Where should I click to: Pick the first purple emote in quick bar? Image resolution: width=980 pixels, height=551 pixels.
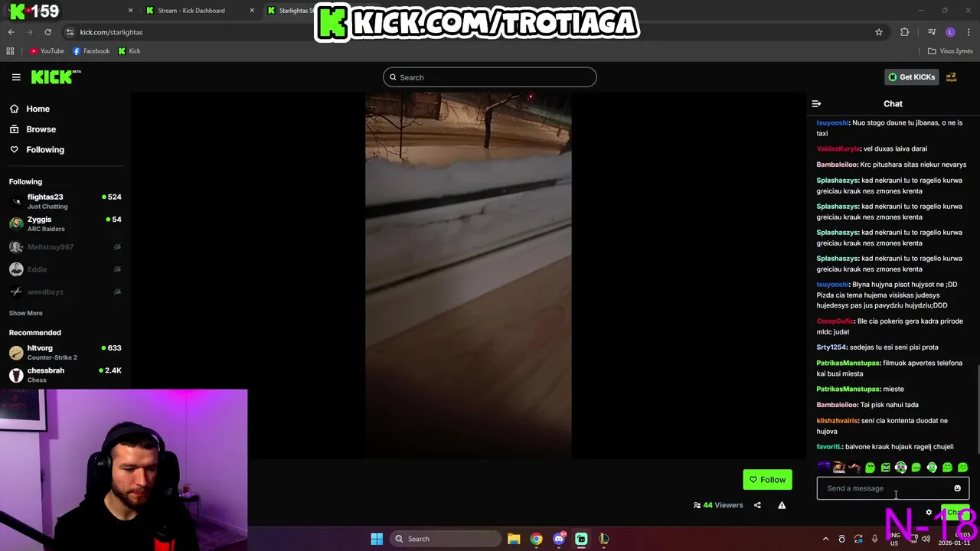(824, 467)
